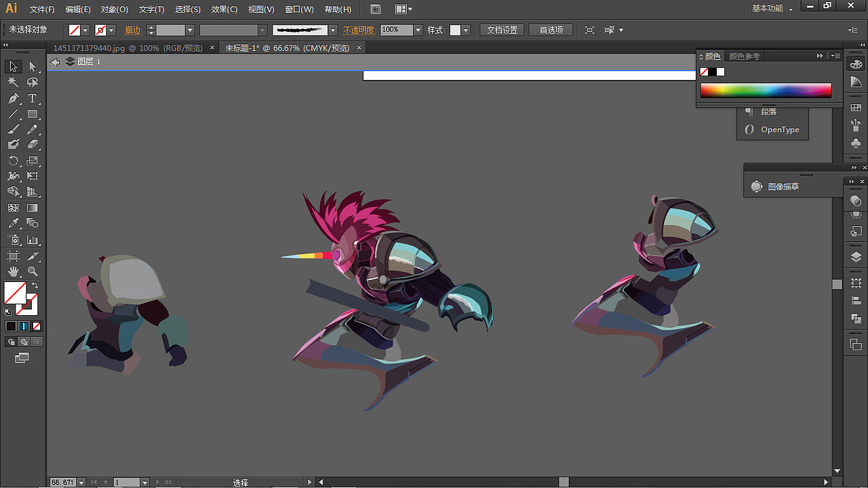Open the OpenType panel
868x488 pixels.
point(780,129)
